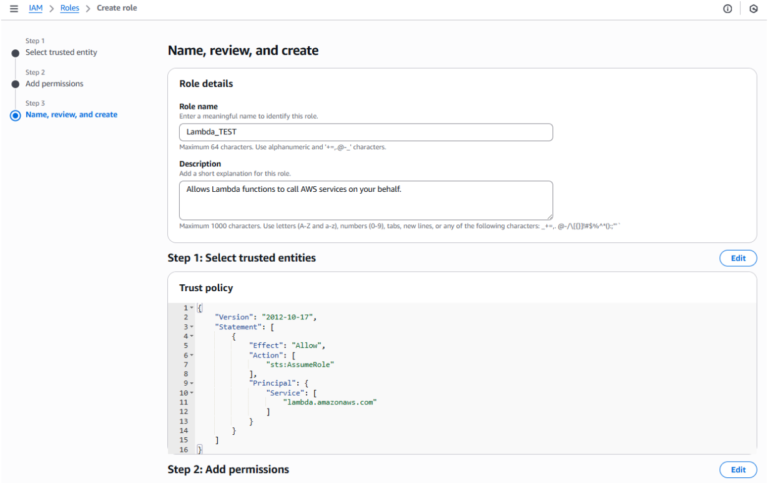Click the Step 1 indicator dot

(x=15, y=52)
